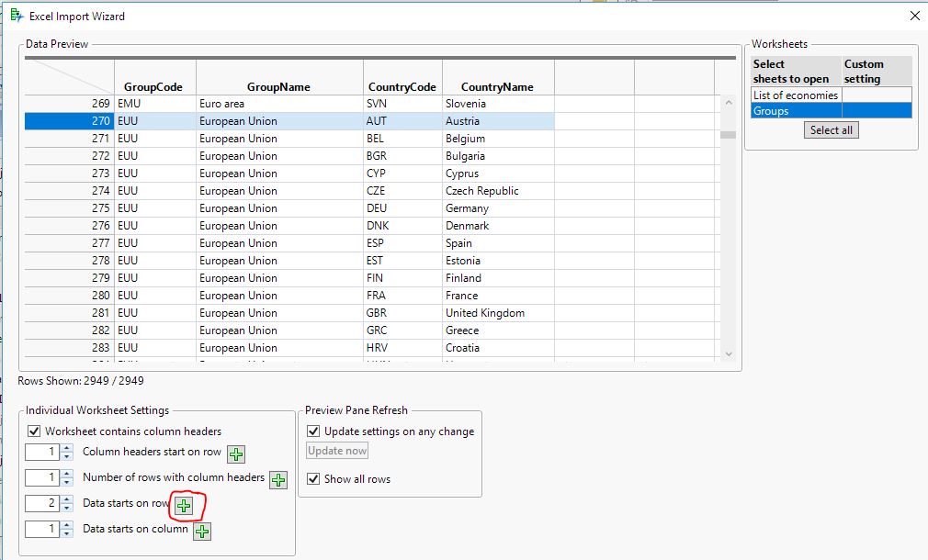Click the Number of rows with column headers field
The height and width of the screenshot is (560, 928).
coord(42,477)
